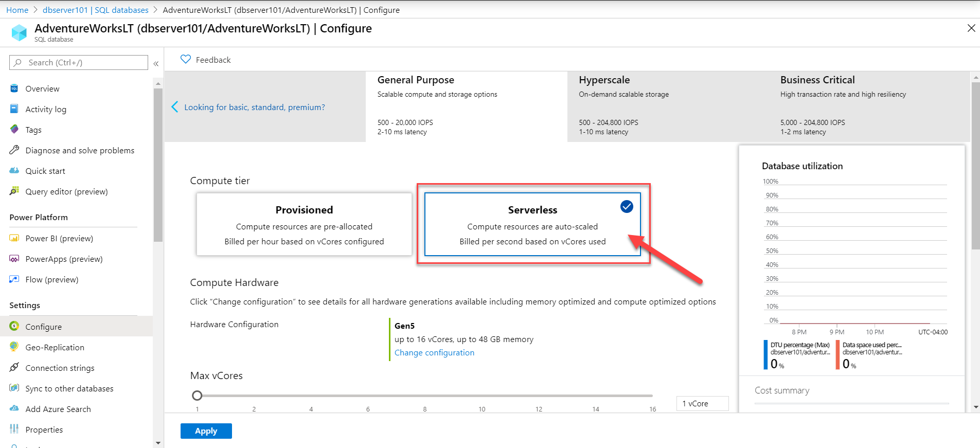Click the DTU percentage (Max) legend entry
The width and height of the screenshot is (980, 448).
coord(797,355)
